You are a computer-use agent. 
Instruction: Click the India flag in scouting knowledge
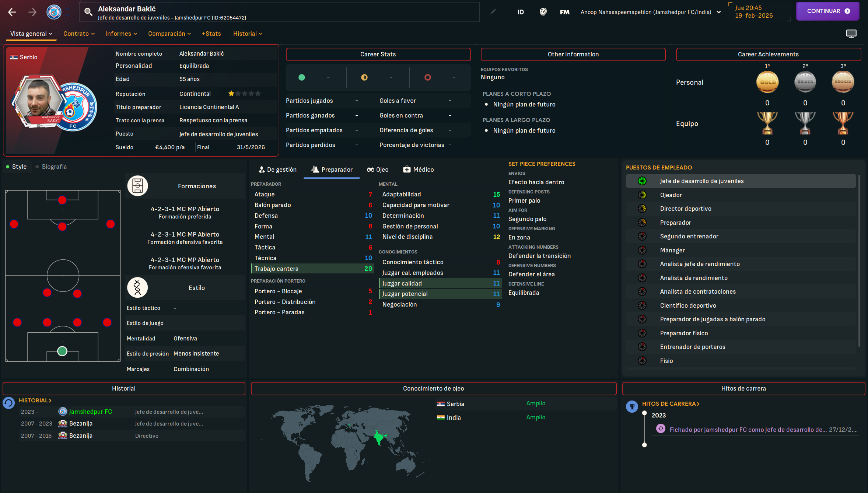point(441,417)
